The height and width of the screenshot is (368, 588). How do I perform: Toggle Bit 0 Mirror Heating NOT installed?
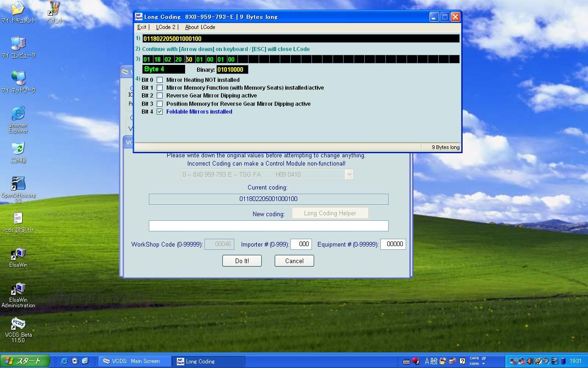pos(160,80)
